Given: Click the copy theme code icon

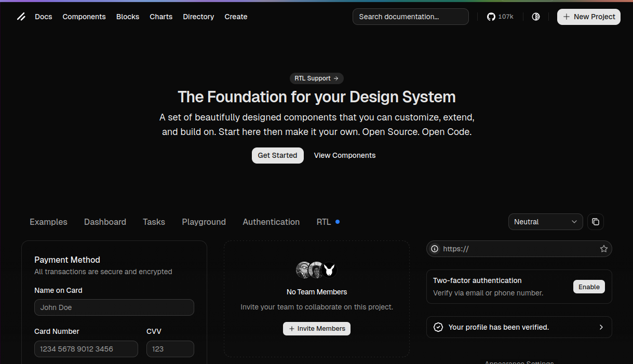Looking at the screenshot, I should coord(596,222).
